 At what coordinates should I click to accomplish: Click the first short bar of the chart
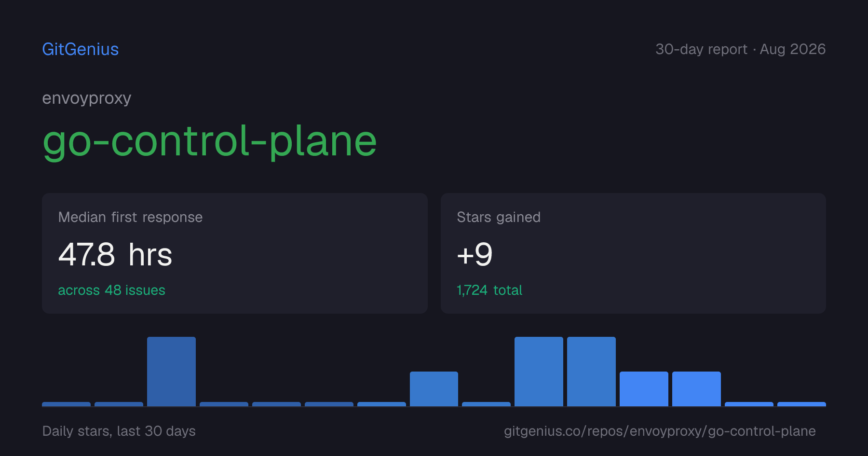click(x=66, y=404)
